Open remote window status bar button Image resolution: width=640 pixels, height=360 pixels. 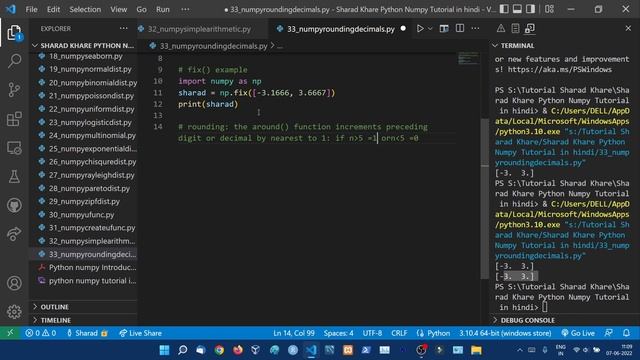[x=10, y=333]
